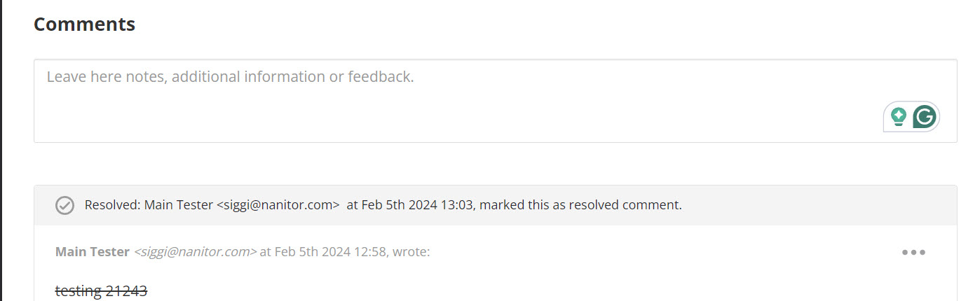Image resolution: width=980 pixels, height=301 pixels.
Task: Click the bold Main Tester comment author
Action: tap(92, 252)
